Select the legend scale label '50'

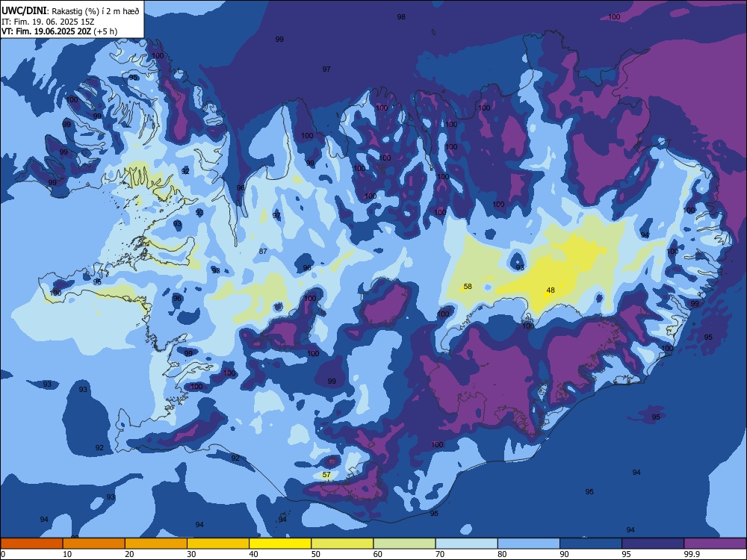click(x=316, y=554)
